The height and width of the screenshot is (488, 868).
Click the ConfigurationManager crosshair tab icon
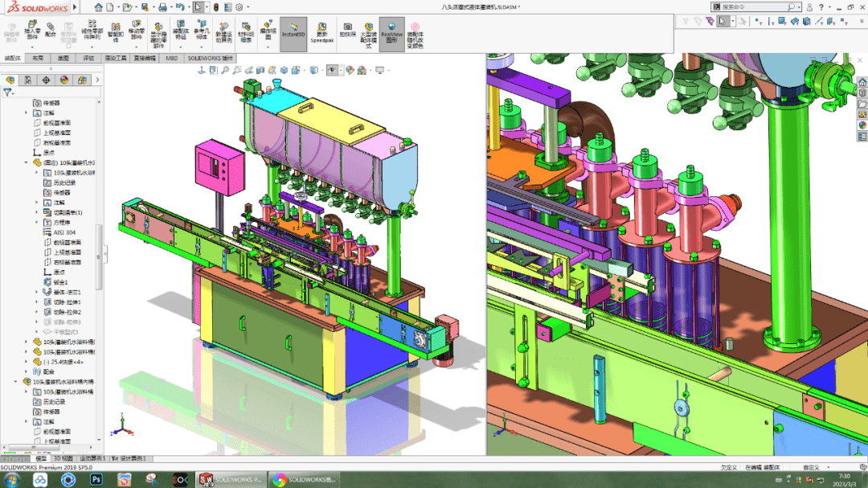tap(46, 80)
